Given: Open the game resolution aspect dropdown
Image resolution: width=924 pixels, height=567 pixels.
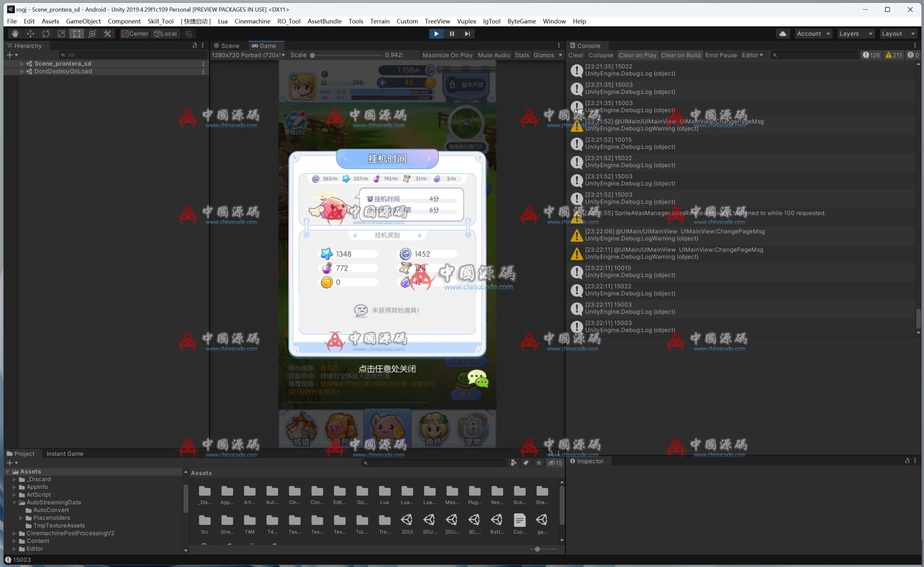Looking at the screenshot, I should click(x=248, y=55).
